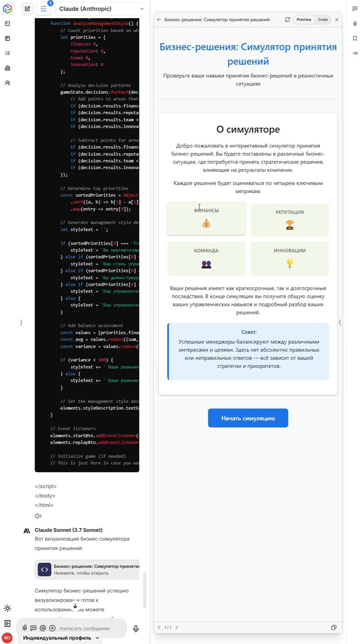Click the app logo icon in sidebar
Screen dimensions: 362x644
pyautogui.click(x=7, y=9)
